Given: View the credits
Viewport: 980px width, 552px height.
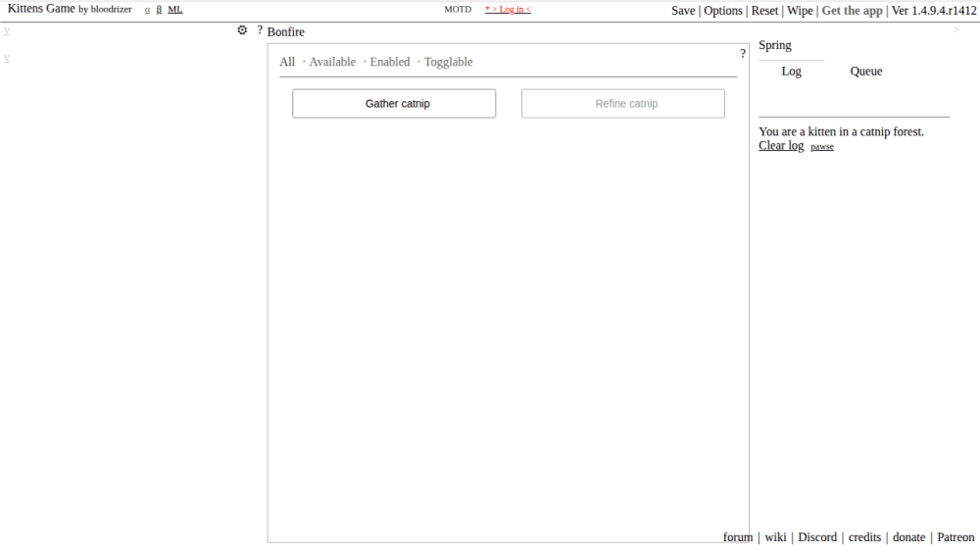Looking at the screenshot, I should coord(864,537).
